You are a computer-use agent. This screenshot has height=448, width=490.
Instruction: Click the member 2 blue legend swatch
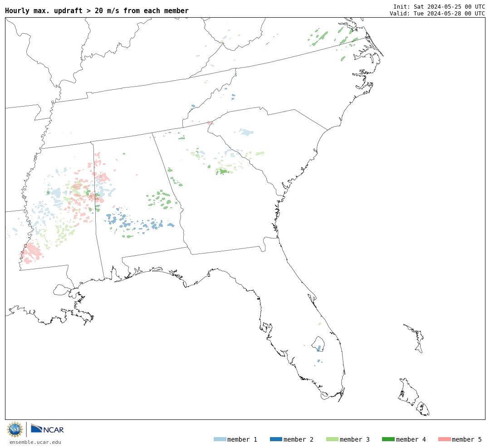click(x=276, y=439)
